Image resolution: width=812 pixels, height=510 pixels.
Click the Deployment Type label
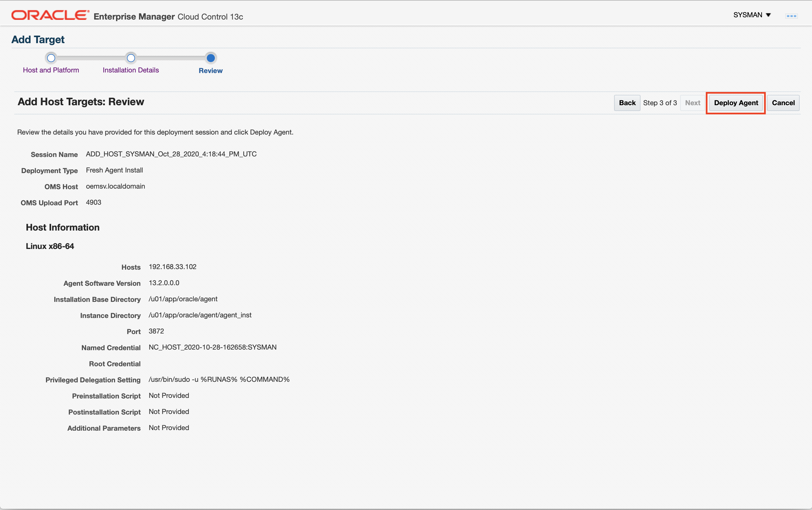[49, 171]
